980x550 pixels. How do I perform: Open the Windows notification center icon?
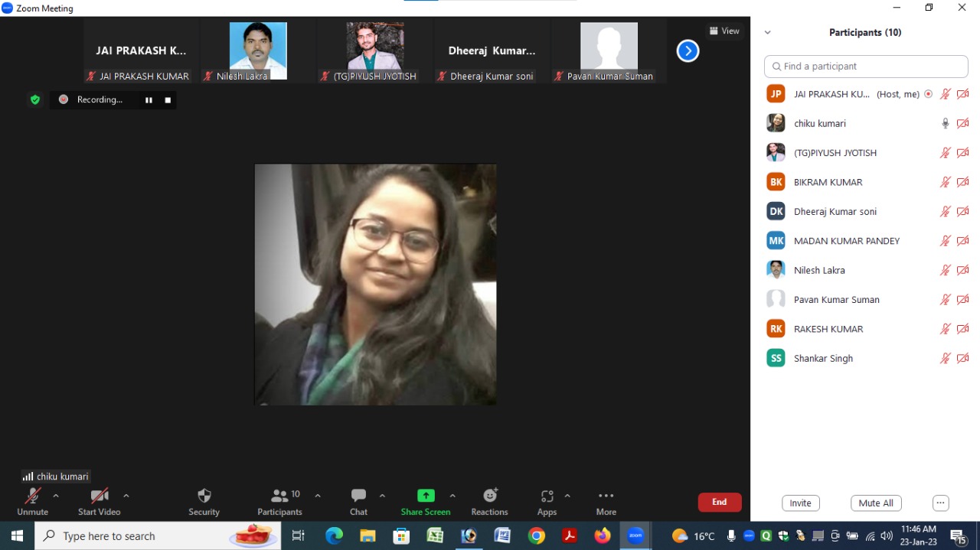point(958,536)
